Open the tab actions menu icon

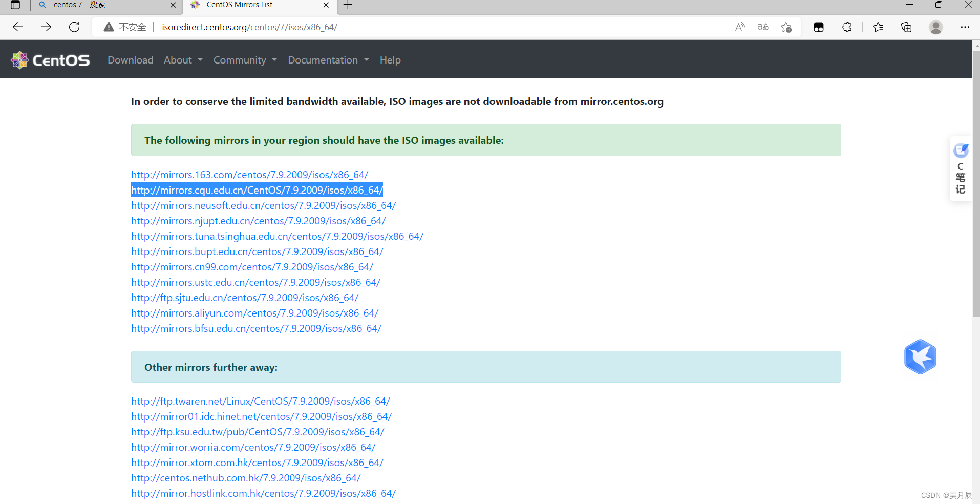point(15,5)
